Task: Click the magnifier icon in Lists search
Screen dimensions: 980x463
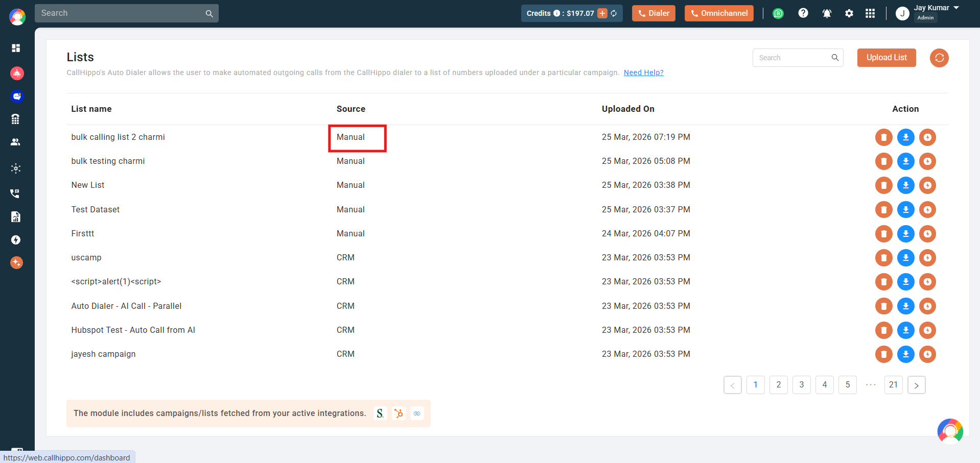Action: pyautogui.click(x=835, y=58)
